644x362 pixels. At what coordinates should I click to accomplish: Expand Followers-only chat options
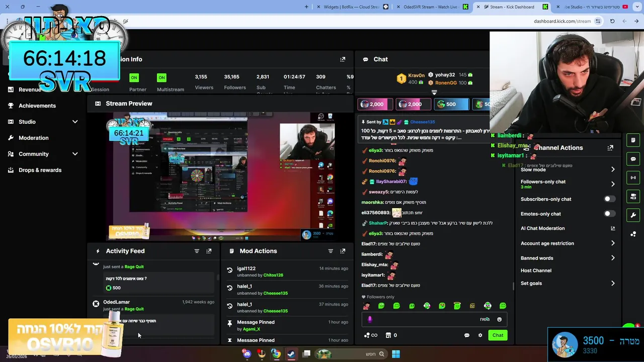[x=613, y=184]
